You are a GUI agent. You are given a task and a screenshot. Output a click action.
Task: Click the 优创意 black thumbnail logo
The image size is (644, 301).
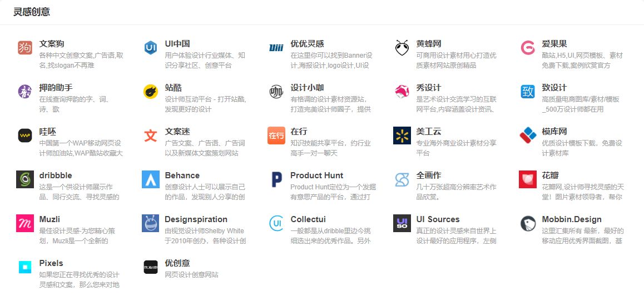(151, 267)
